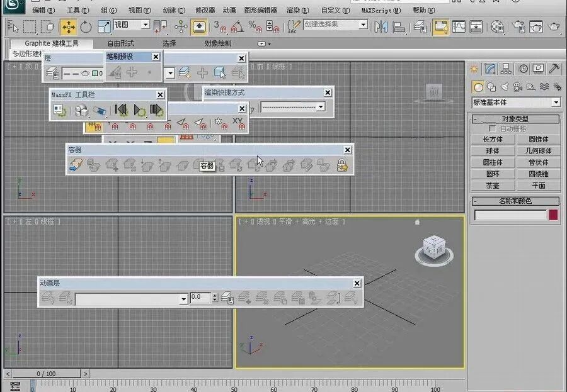Click the 动画层 weight value field

pos(201,298)
